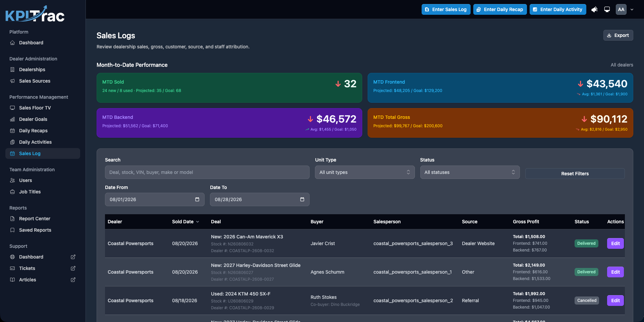Click the Enter Sales Log button
The image size is (644, 322).
tap(446, 9)
